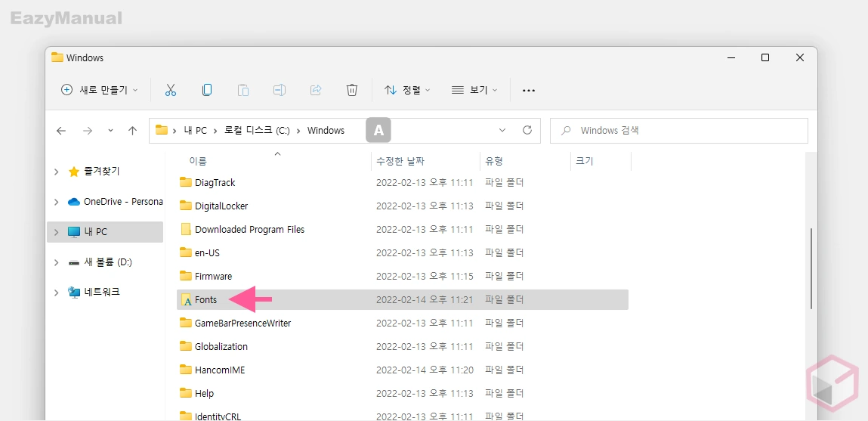Maximize the Windows explorer window
Screen dimensions: 868x421
(765, 57)
